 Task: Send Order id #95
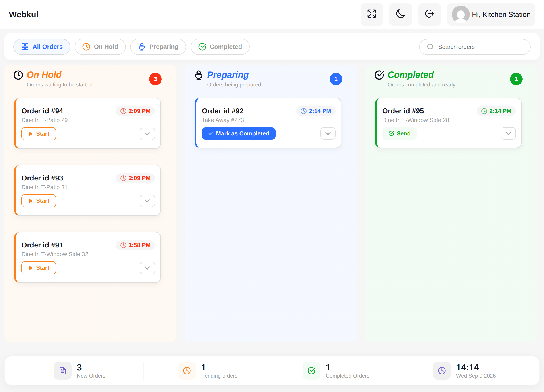pos(399,133)
